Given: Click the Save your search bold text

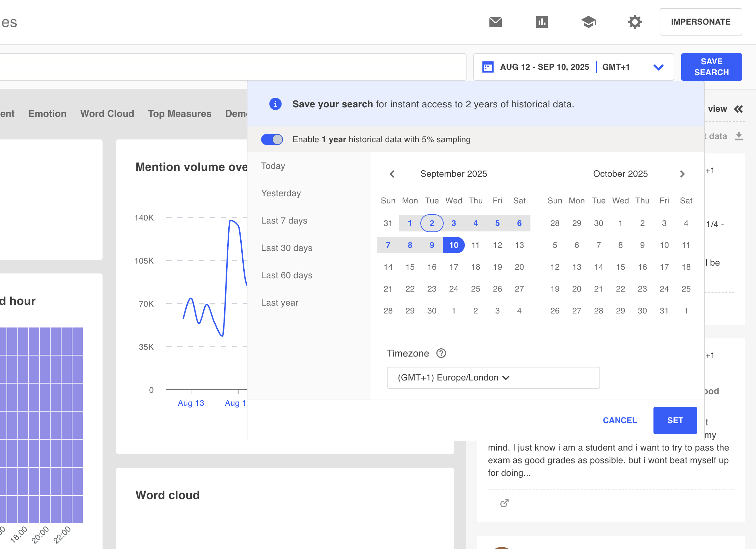Looking at the screenshot, I should (333, 104).
